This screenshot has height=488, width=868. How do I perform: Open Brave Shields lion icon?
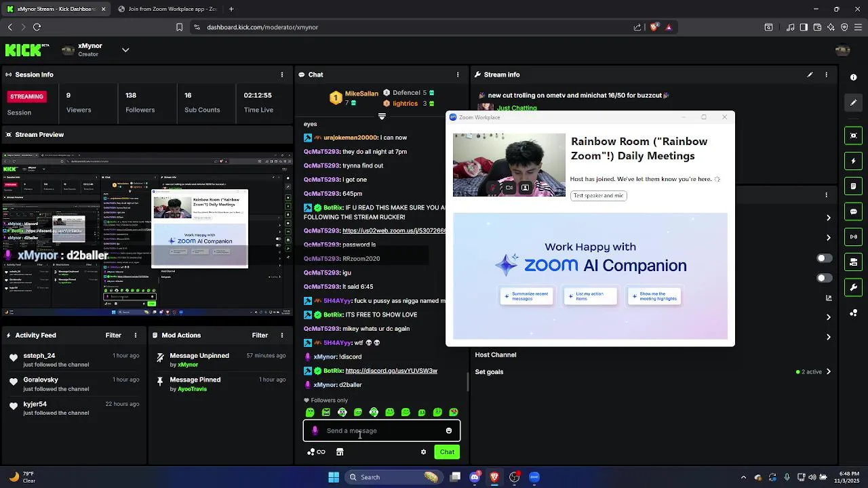tap(654, 27)
